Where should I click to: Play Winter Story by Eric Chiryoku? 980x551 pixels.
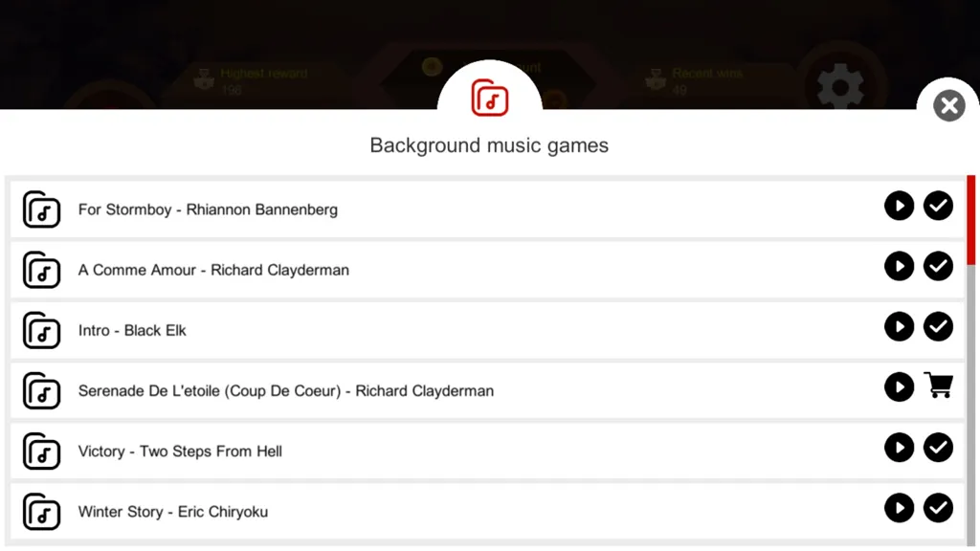[x=899, y=508]
